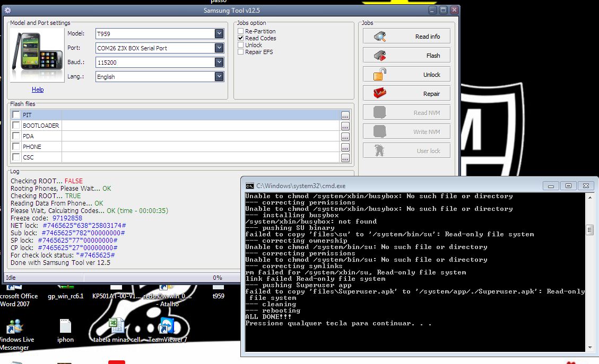Browse for PDA file with ellipsis button
This screenshot has width=599, height=364.
coord(345,137)
